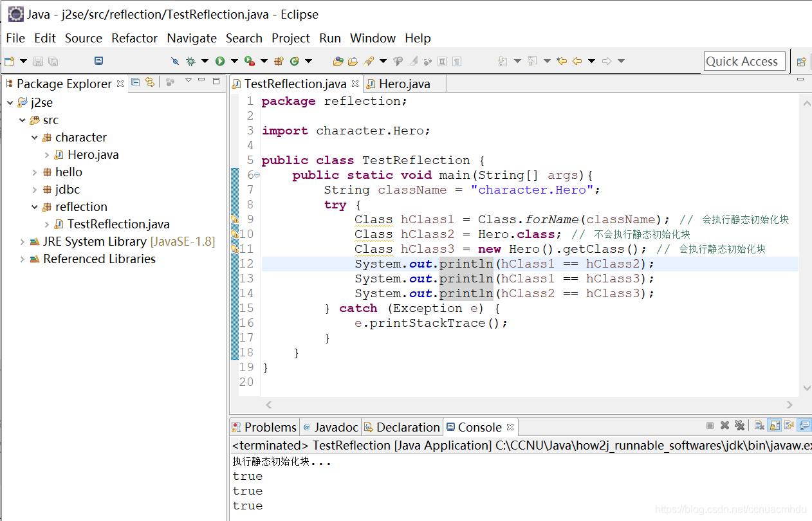Click the Search flashlight toolbar icon
The height and width of the screenshot is (521, 812).
(x=369, y=61)
